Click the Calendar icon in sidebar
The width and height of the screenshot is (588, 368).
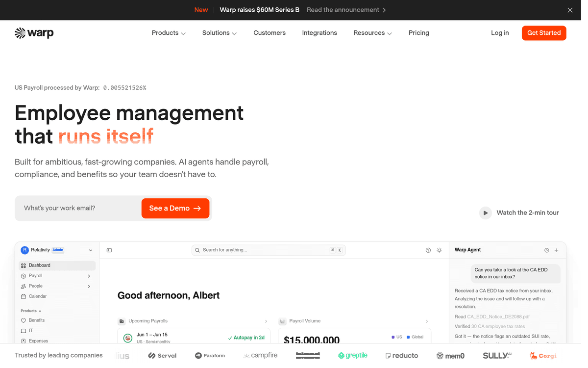[x=24, y=296]
